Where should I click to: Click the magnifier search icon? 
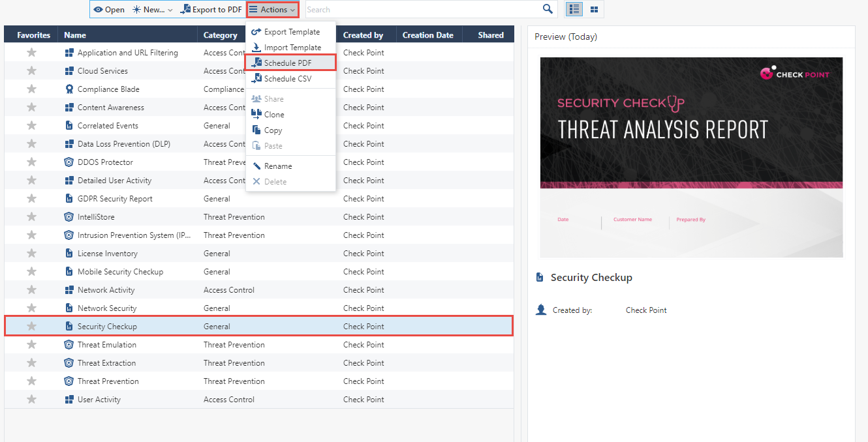point(548,9)
